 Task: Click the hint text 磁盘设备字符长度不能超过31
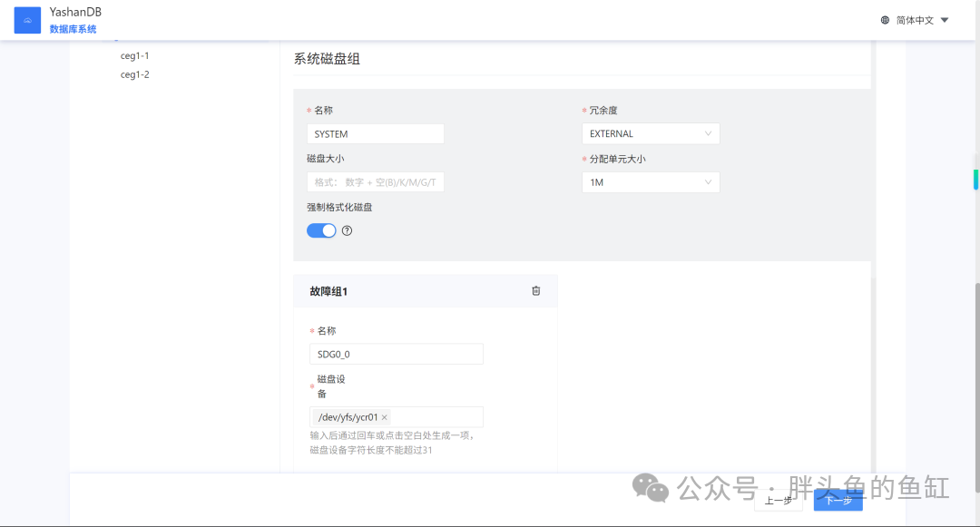click(x=371, y=450)
